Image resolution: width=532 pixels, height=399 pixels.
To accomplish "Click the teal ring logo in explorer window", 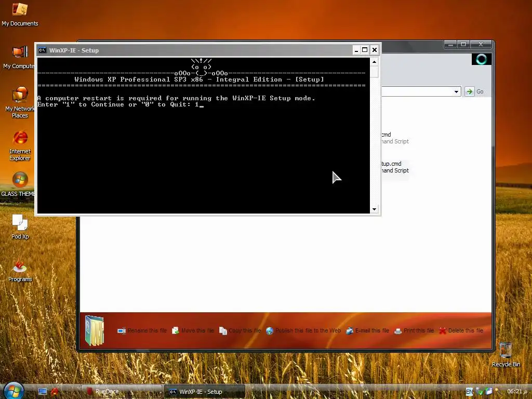I will pos(481,59).
